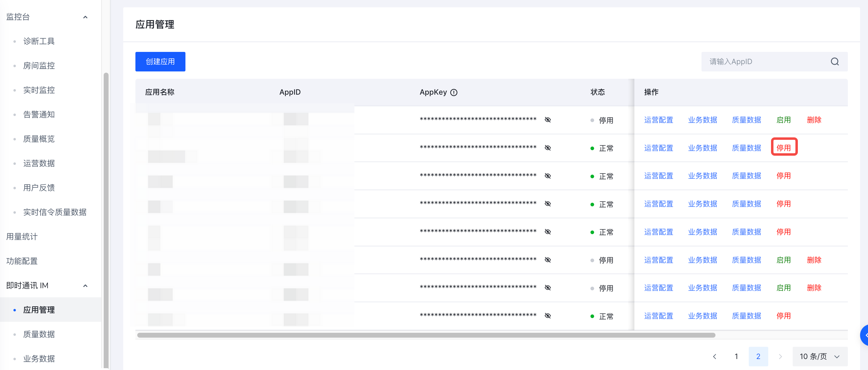Screen dimensions: 868x370
Task: Open the 10 条/页 page size dropdown
Action: (820, 356)
